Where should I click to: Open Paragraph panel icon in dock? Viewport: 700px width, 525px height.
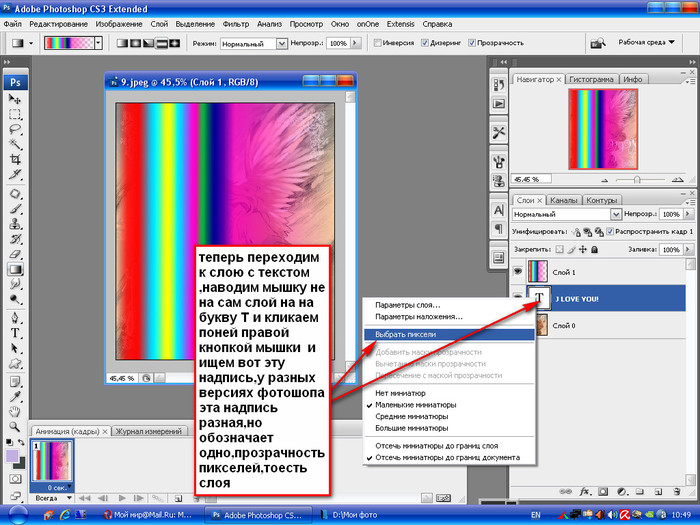(x=499, y=229)
